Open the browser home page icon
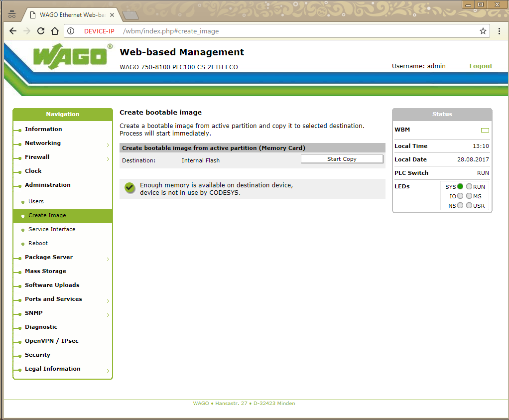The image size is (509, 420). (55, 31)
